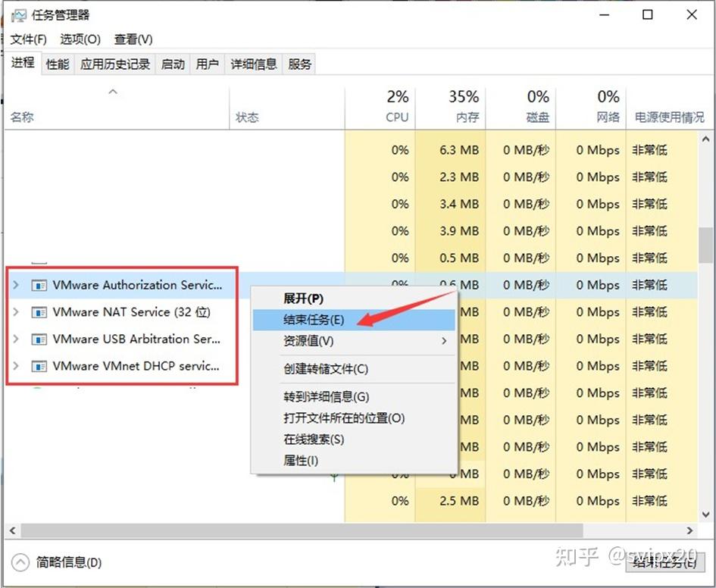The height and width of the screenshot is (588, 716).
Task: Sort by the 磁盘 column header
Action: tap(521, 108)
